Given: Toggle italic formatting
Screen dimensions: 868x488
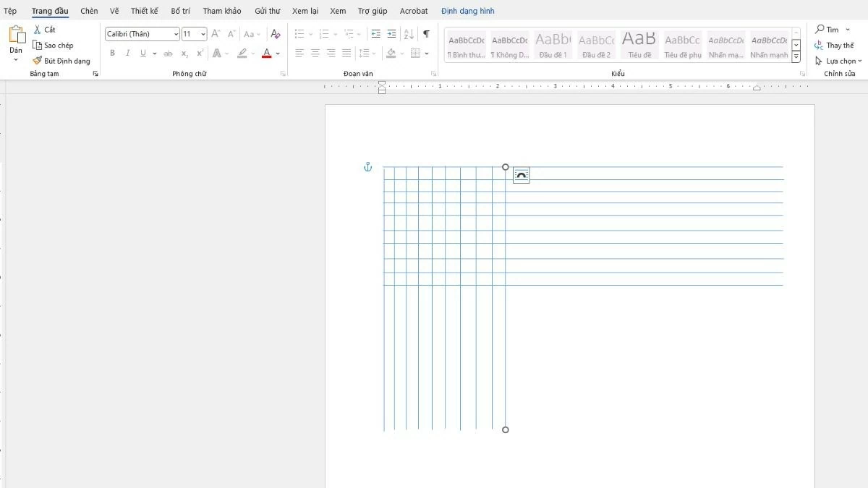Looking at the screenshot, I should (127, 52).
